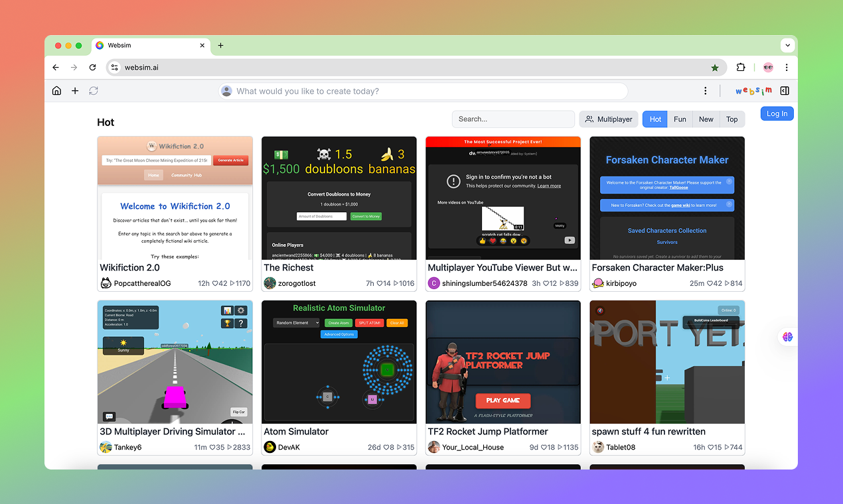Open zorogotlost's avatar

269,283
